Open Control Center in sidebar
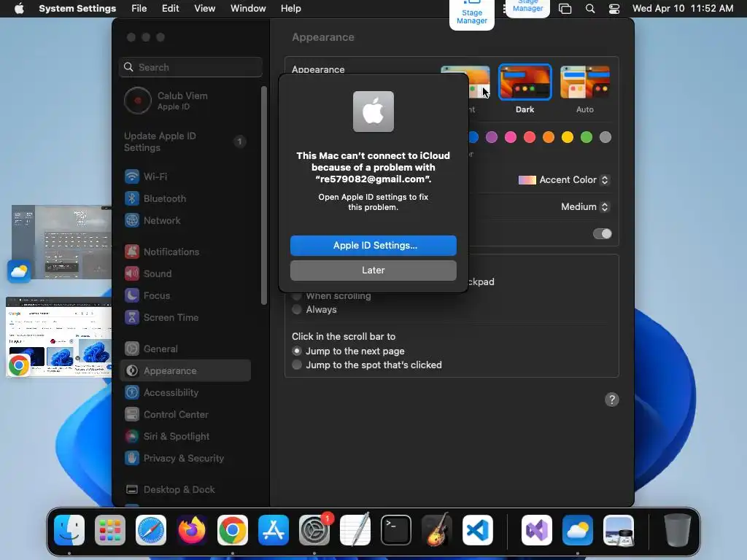The width and height of the screenshot is (747, 560). coord(186,415)
